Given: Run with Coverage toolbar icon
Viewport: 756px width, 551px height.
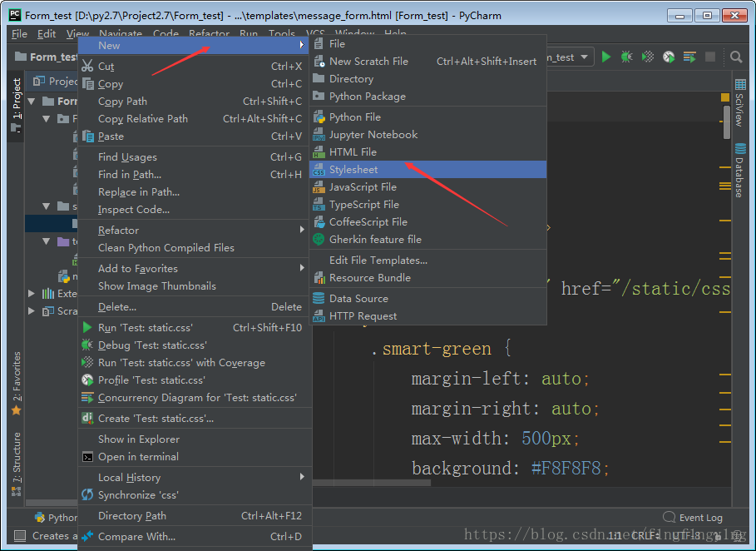Looking at the screenshot, I should pyautogui.click(x=648, y=57).
